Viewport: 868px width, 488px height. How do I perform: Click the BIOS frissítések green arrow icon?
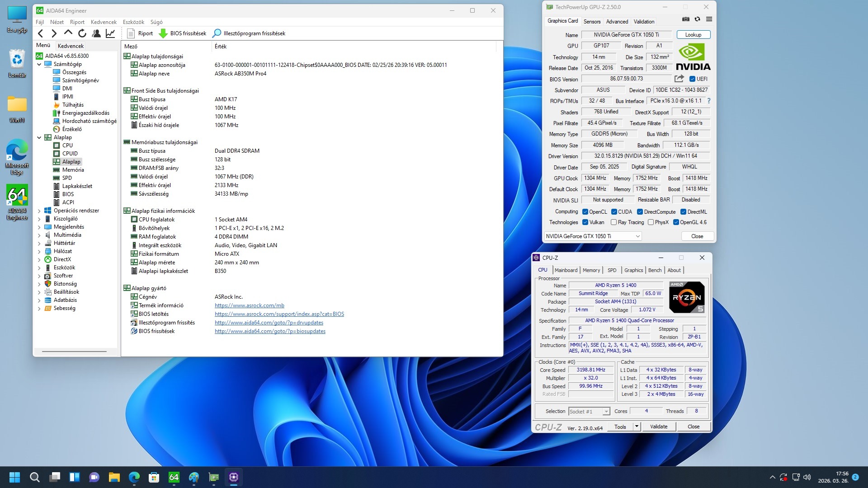point(163,33)
